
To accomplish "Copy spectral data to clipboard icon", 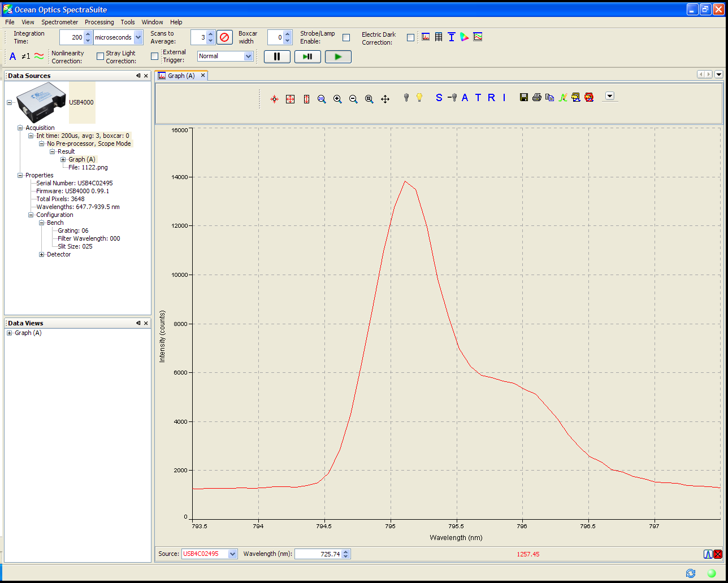I will [x=549, y=98].
